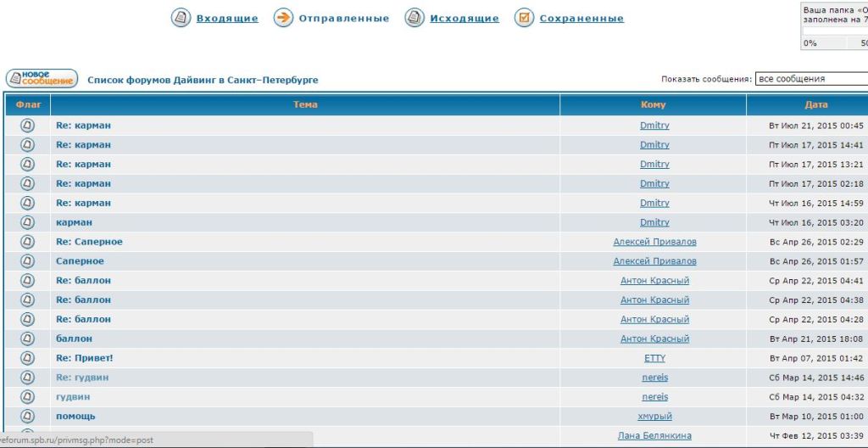
Task: Click the folder fill-level progress bar
Action: pos(835,30)
